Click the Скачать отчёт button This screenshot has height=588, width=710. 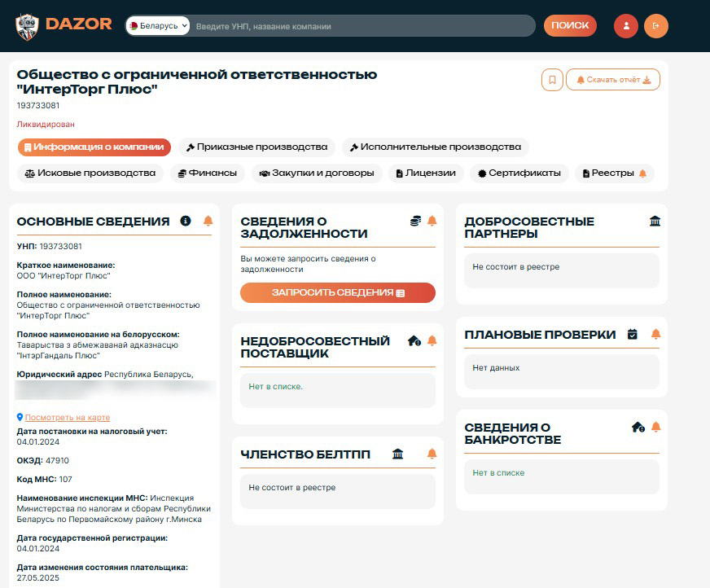click(x=613, y=80)
